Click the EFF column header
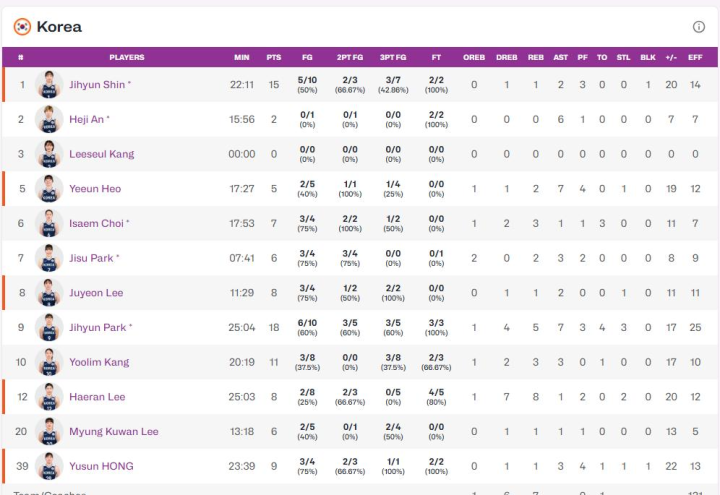This screenshot has height=495, width=720. [695, 57]
